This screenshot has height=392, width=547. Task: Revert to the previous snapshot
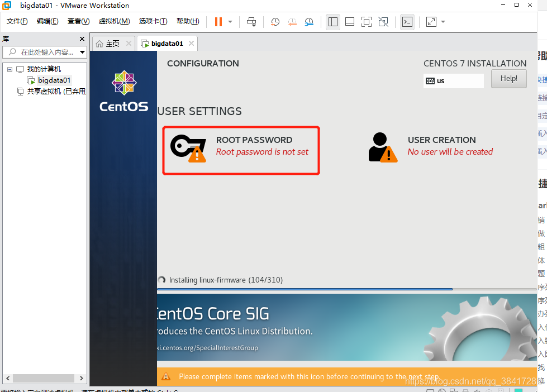tap(292, 22)
